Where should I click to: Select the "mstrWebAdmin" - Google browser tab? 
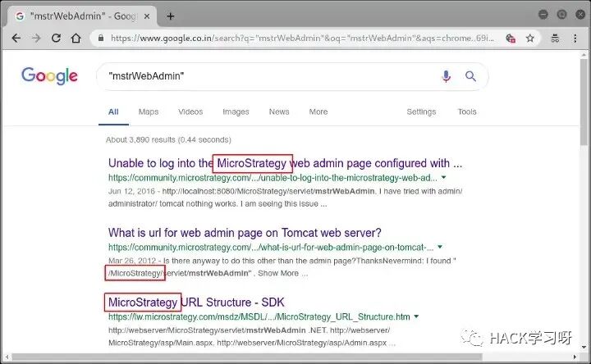click(x=81, y=16)
